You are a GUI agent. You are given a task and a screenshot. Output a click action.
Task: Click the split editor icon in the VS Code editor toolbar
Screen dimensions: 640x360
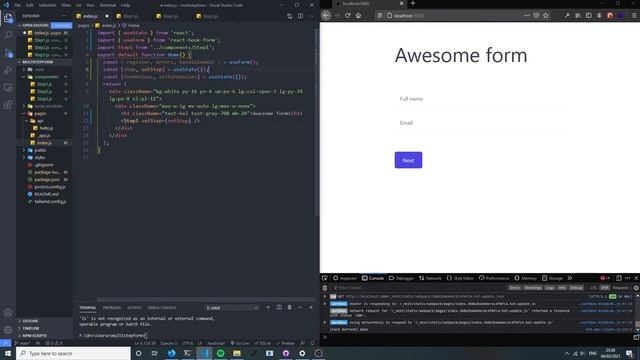300,16
